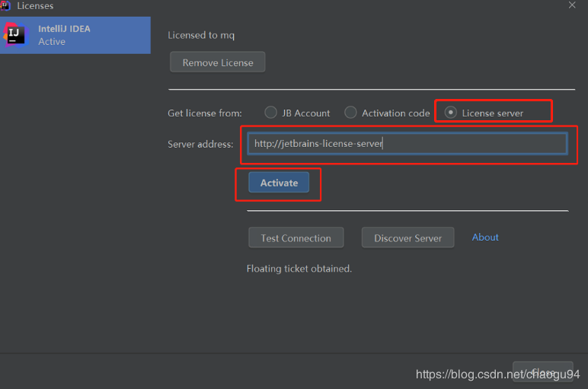Click the Remove License button
Viewport: 588px width, 389px height.
pos(218,62)
